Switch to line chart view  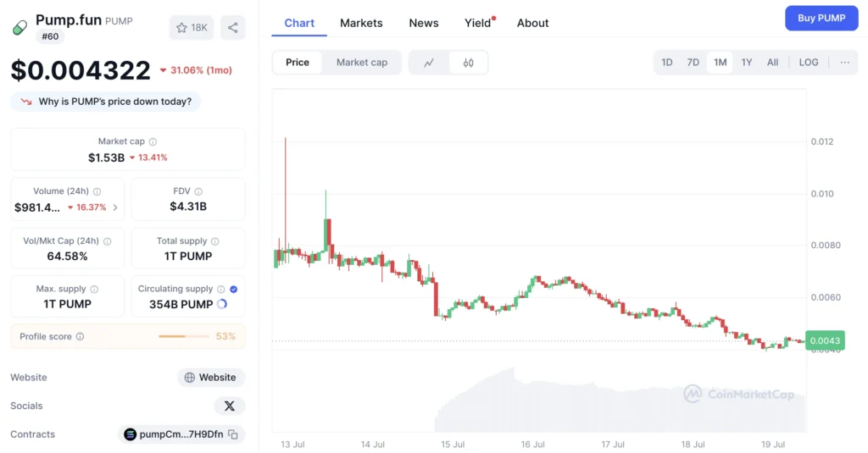pos(429,63)
